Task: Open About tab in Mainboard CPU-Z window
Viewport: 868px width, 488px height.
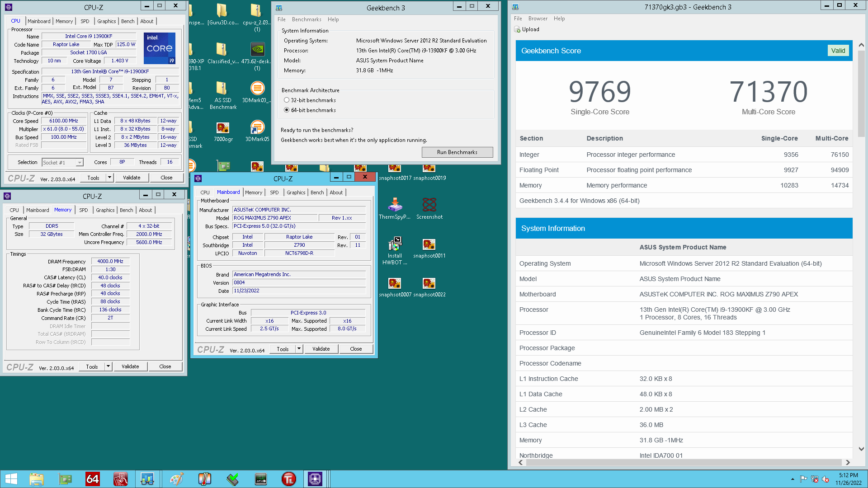Action: point(336,192)
